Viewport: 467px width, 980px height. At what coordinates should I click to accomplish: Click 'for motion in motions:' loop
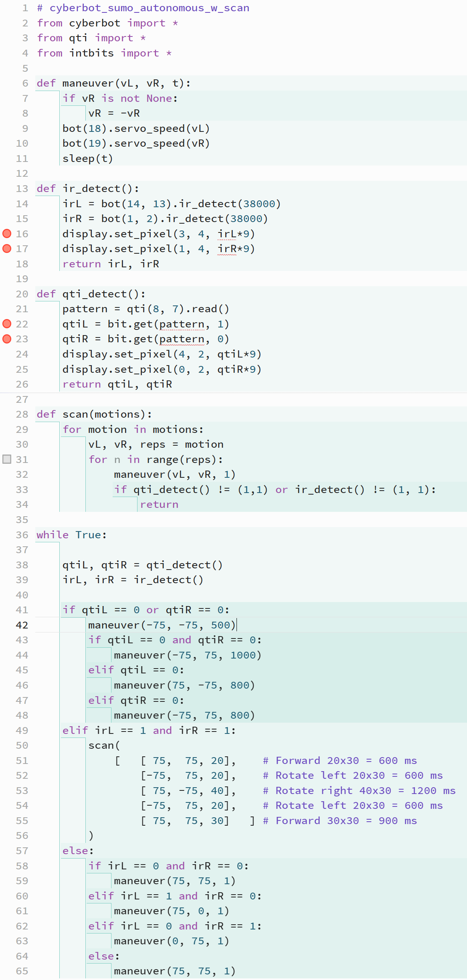click(133, 430)
